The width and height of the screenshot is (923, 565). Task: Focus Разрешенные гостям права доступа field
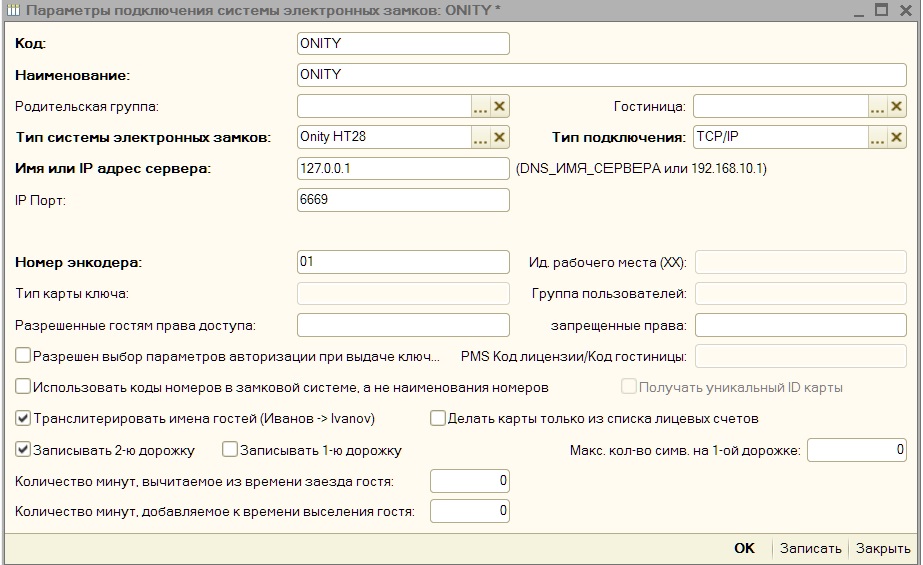point(403,325)
